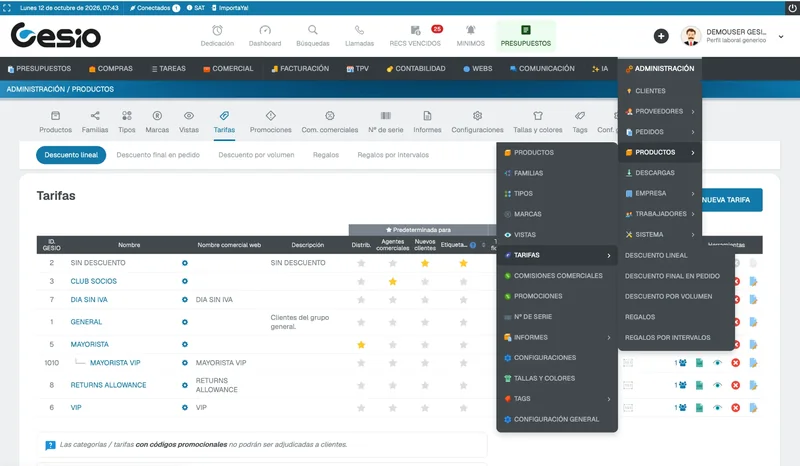Screen dimensions: 800x466
Task: Select DESCUENTO POR VOLUMEN from submenu
Action: pos(668,297)
